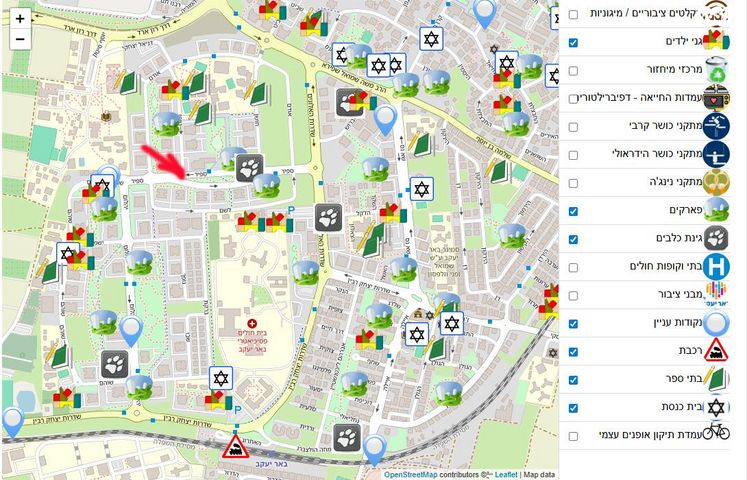747x480 pixels.
Task: Click the dog park marker left of the P sign
Action: tap(328, 216)
